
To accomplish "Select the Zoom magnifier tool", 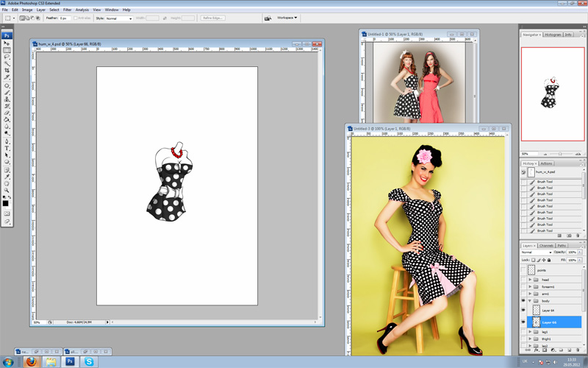I will [7, 191].
